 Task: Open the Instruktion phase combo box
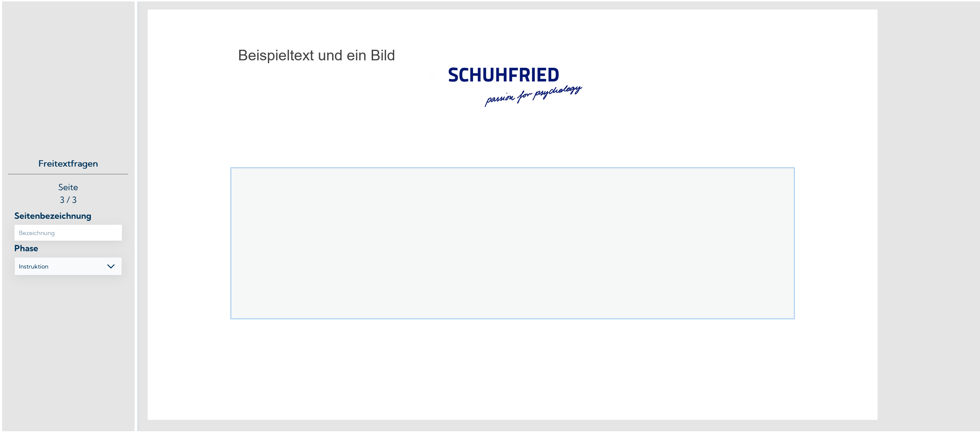61,266
